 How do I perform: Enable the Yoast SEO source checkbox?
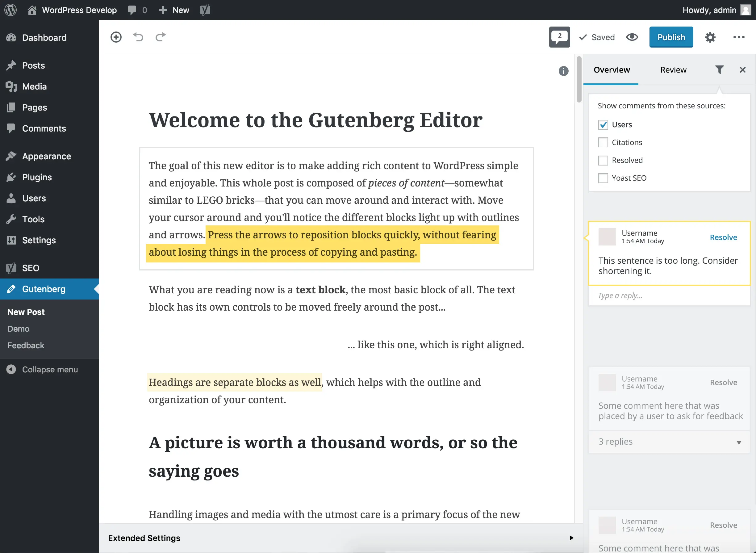coord(603,178)
